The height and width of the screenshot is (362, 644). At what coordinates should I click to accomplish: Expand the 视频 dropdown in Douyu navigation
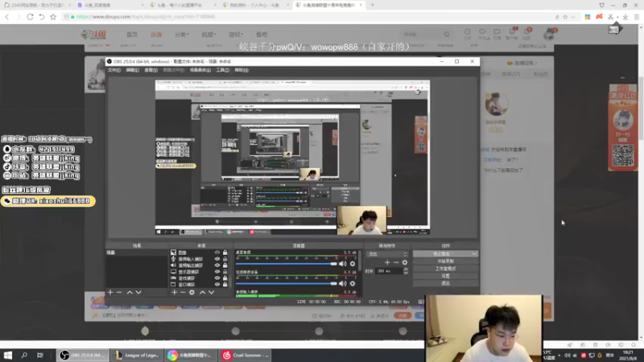pyautogui.click(x=208, y=35)
